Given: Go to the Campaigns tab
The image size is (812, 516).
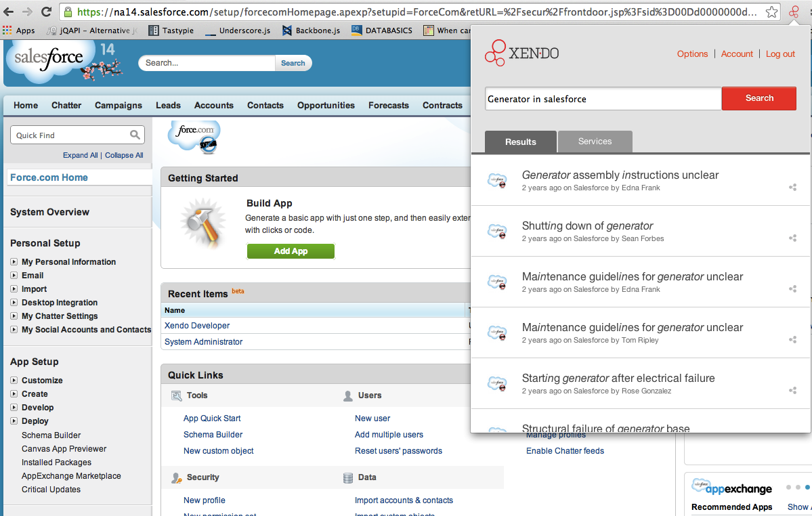Looking at the screenshot, I should 118,105.
